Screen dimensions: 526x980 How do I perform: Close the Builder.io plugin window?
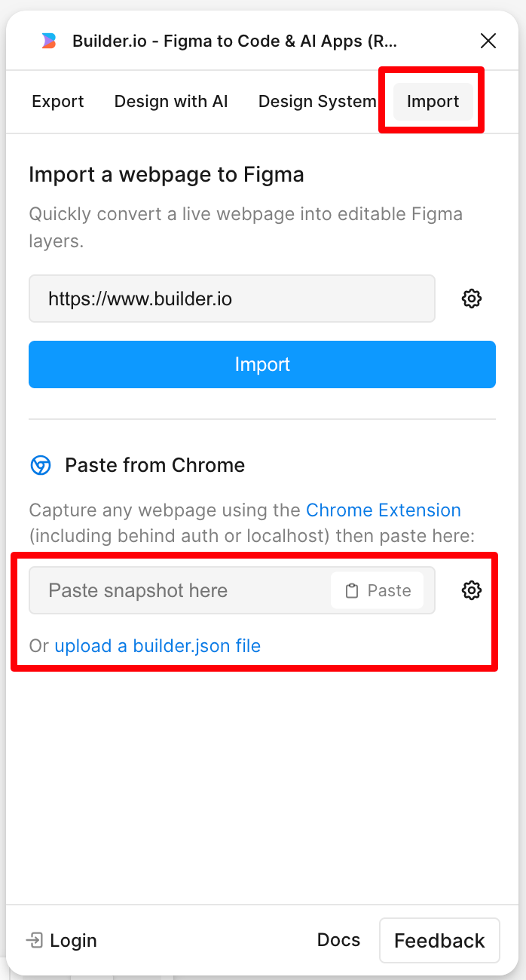tap(488, 41)
